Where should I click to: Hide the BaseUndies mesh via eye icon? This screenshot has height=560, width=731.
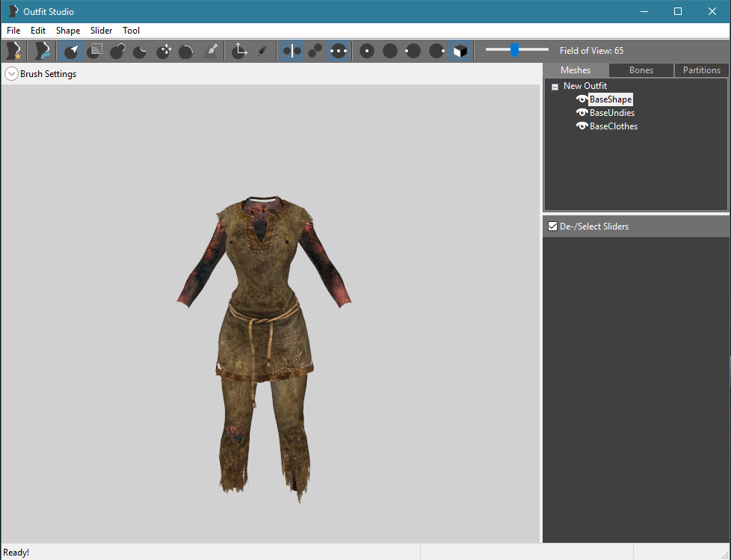coord(582,112)
